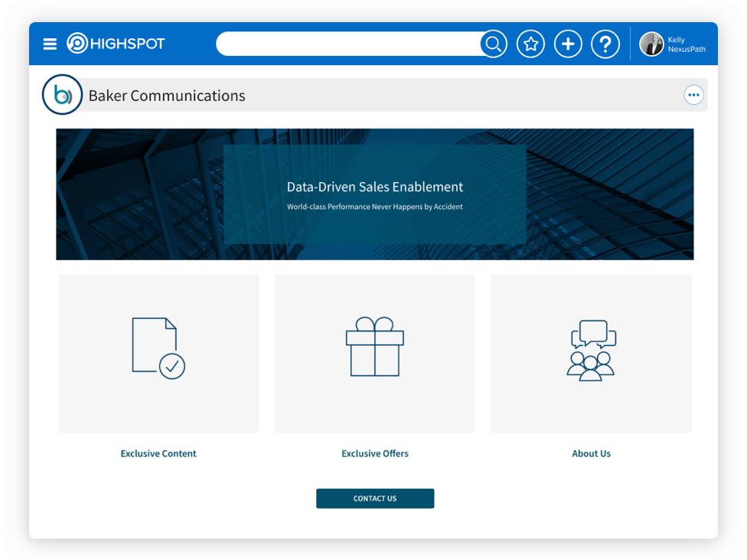Image resolution: width=747 pixels, height=560 pixels.
Task: Open the hamburger navigation menu
Action: 50,44
